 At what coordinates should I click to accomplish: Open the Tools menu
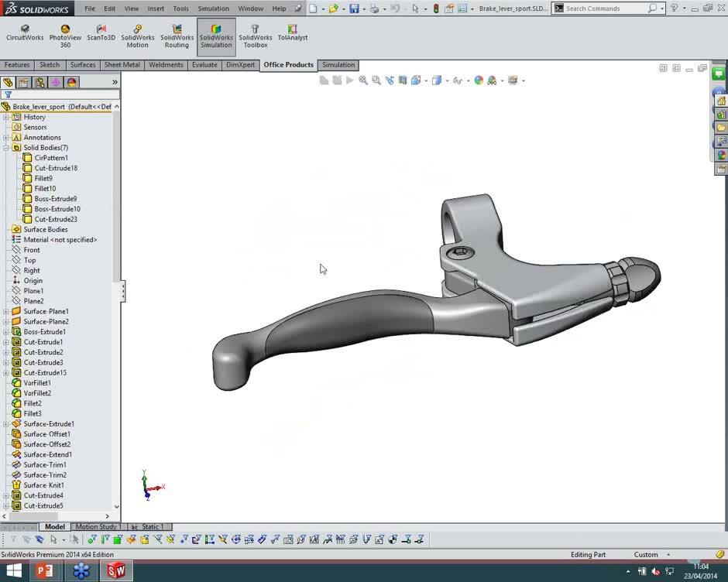(x=180, y=9)
